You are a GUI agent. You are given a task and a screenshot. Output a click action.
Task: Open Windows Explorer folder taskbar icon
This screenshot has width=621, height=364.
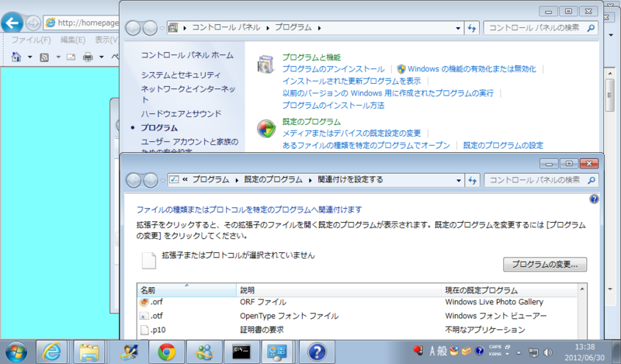click(89, 352)
